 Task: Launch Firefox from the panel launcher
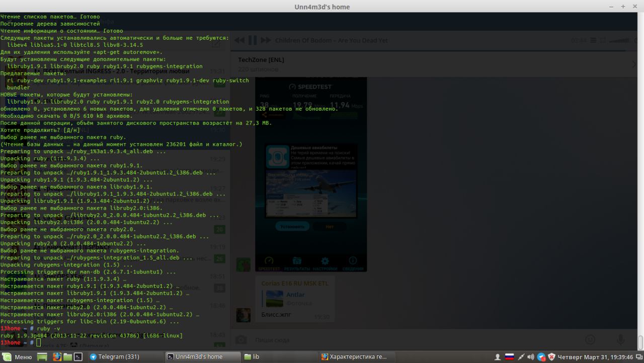pyautogui.click(x=57, y=357)
